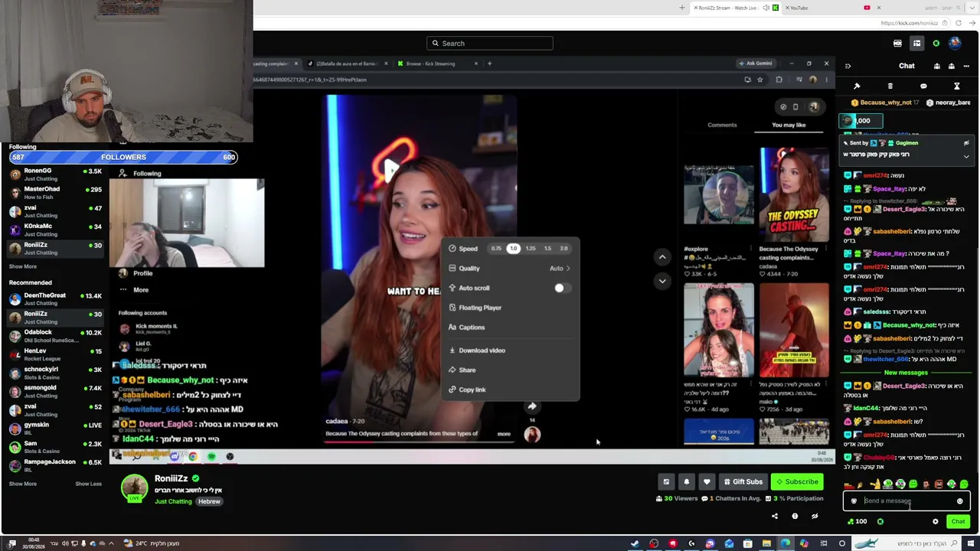Open the 100 channel points balance
The height and width of the screenshot is (551, 980).
click(857, 522)
